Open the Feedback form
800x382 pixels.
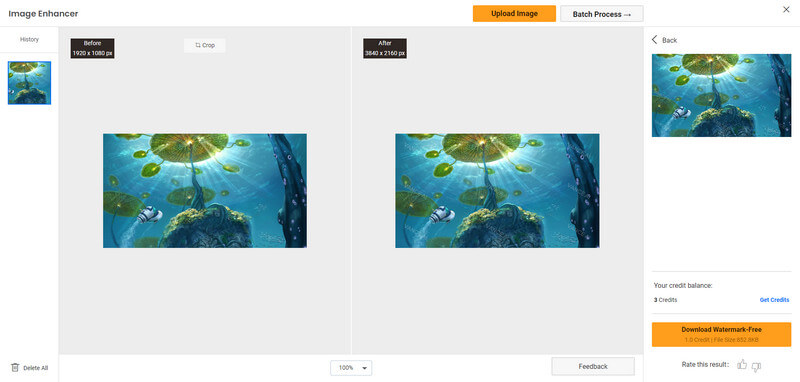(x=593, y=366)
